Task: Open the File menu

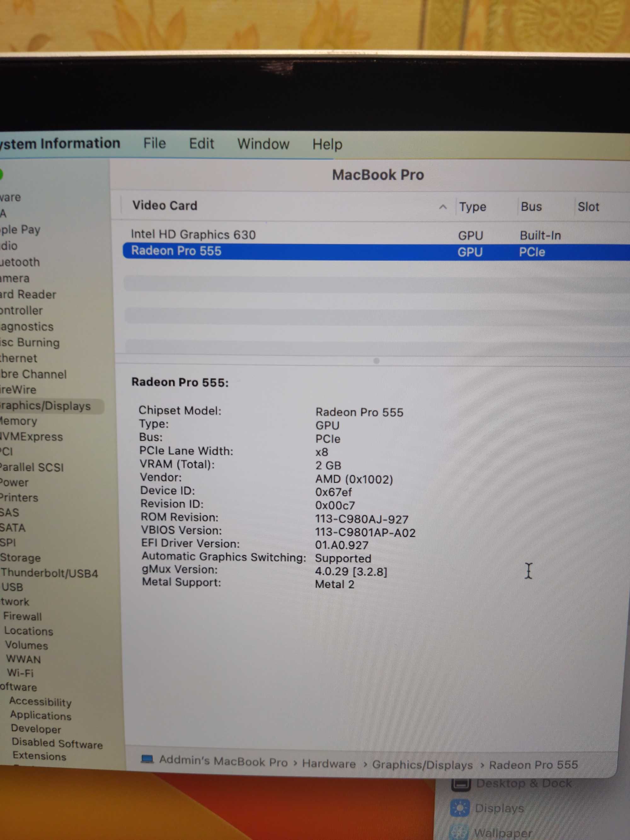Action: tap(155, 143)
